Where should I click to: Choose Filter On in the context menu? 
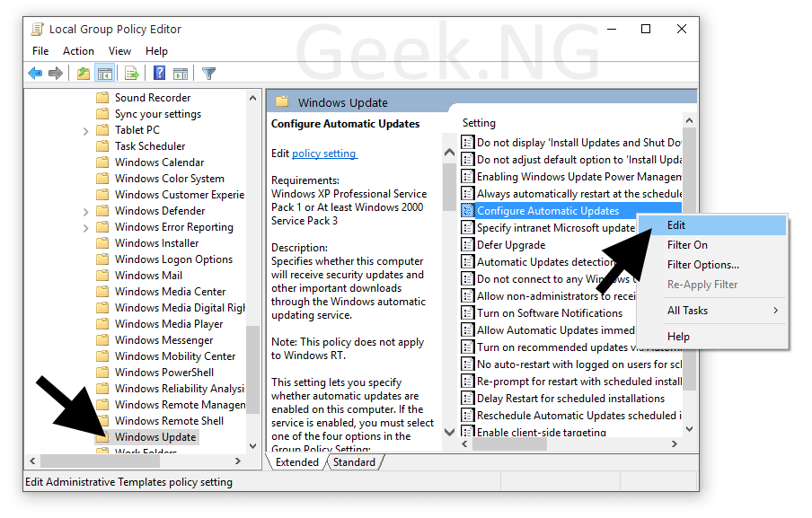coord(712,245)
